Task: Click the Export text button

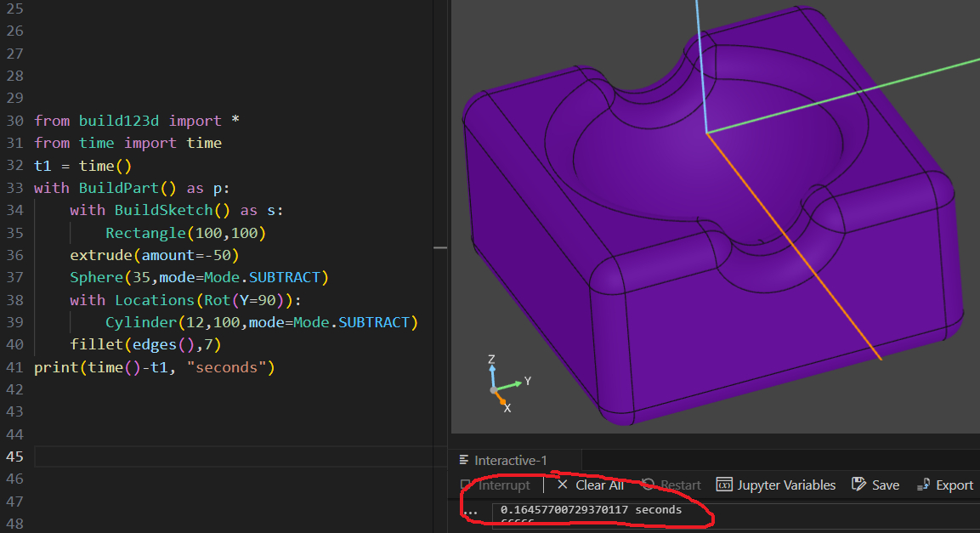Action: pyautogui.click(x=954, y=485)
